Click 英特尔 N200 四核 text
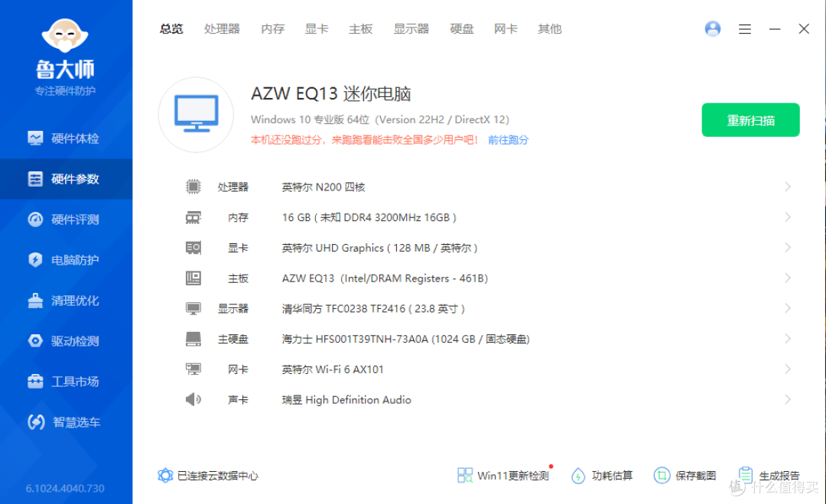Viewport: 826px width, 504px height. pos(324,187)
